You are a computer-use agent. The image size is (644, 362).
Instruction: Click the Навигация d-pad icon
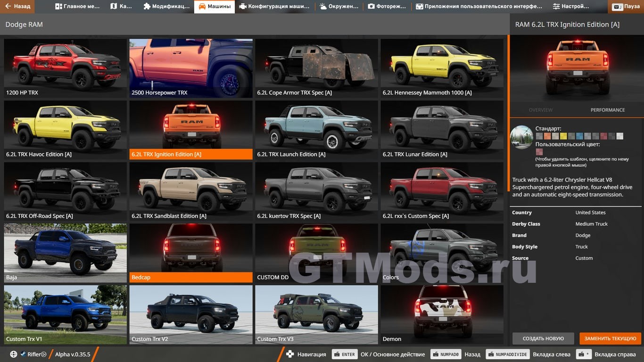point(290,354)
